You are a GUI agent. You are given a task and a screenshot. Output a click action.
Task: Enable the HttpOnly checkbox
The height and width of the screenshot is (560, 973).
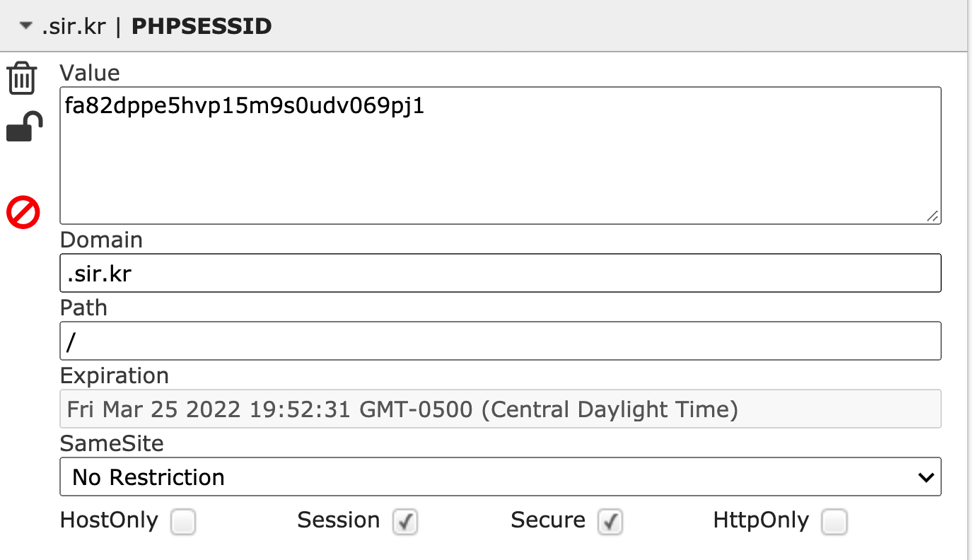point(834,523)
